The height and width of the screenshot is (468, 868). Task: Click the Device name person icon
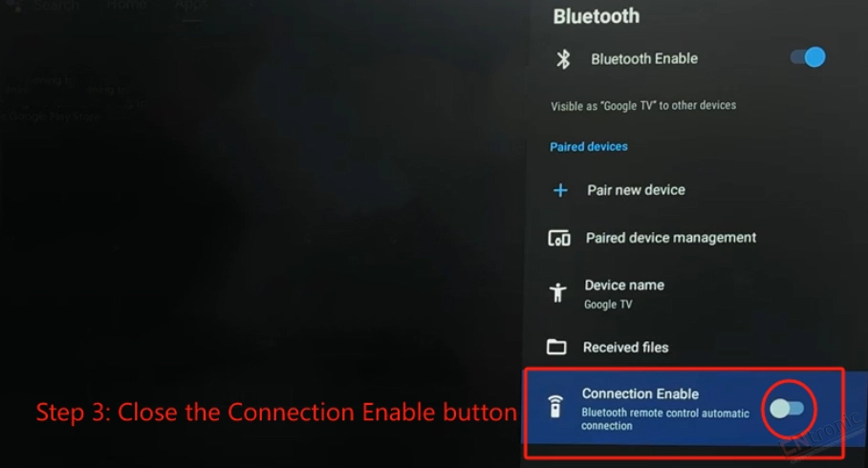(x=558, y=292)
